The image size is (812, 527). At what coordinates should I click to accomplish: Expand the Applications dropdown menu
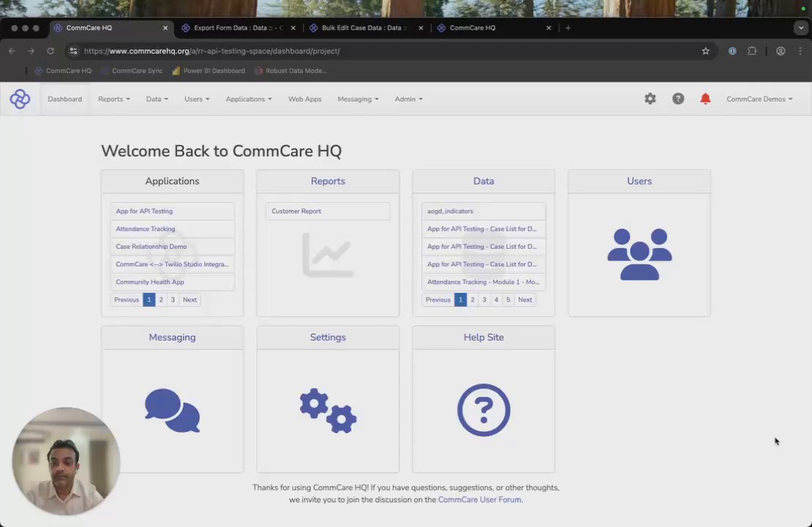tap(249, 99)
